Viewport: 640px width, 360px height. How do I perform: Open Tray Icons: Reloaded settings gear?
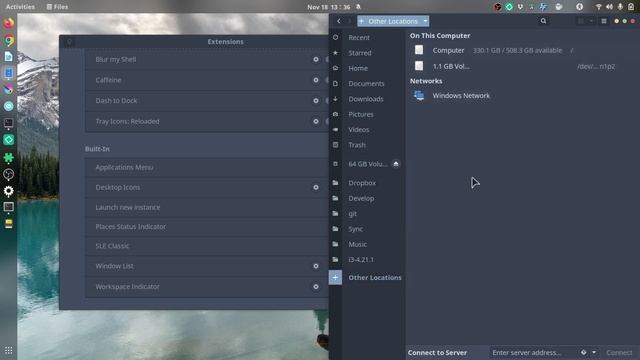click(316, 121)
